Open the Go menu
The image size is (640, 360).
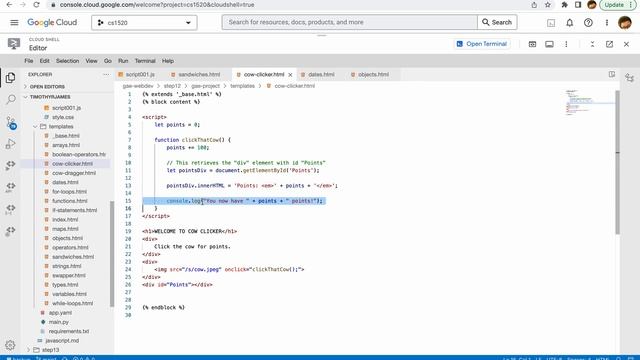coord(108,61)
